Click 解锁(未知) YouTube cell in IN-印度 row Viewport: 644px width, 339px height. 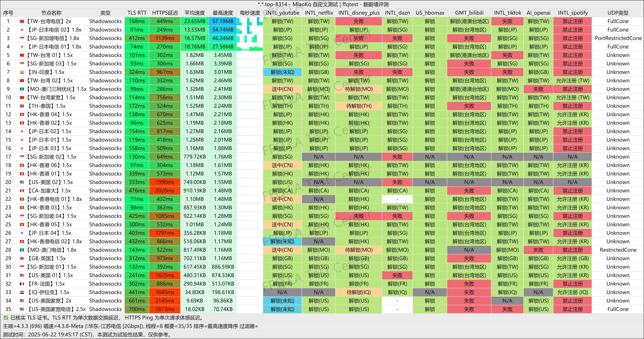point(282,72)
